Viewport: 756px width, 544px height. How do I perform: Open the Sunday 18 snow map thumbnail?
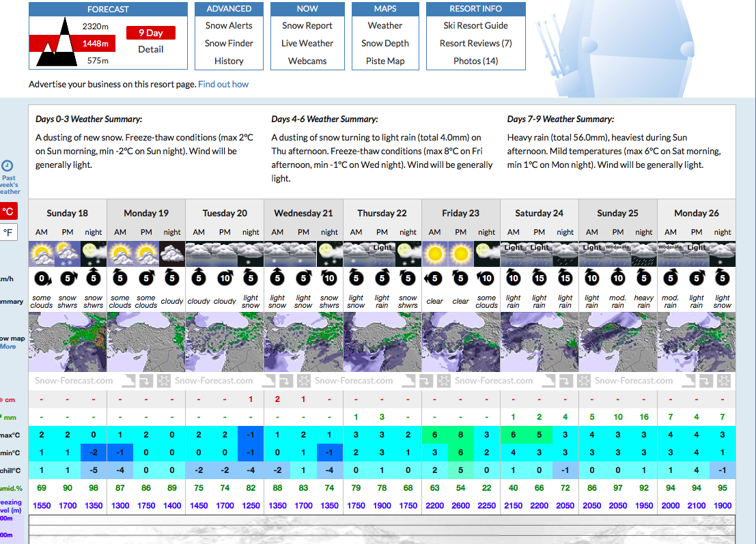68,342
